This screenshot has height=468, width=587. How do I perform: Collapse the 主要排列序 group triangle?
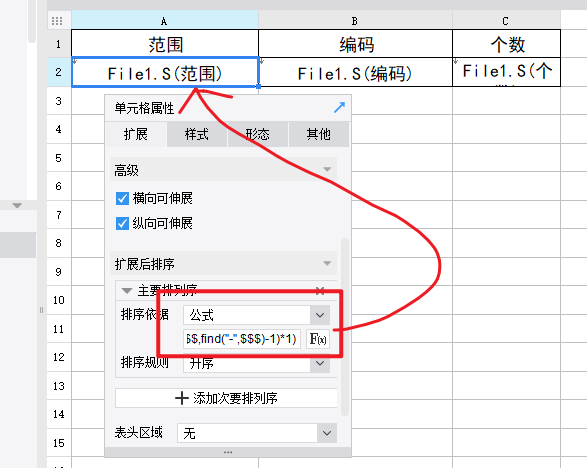tap(127, 291)
